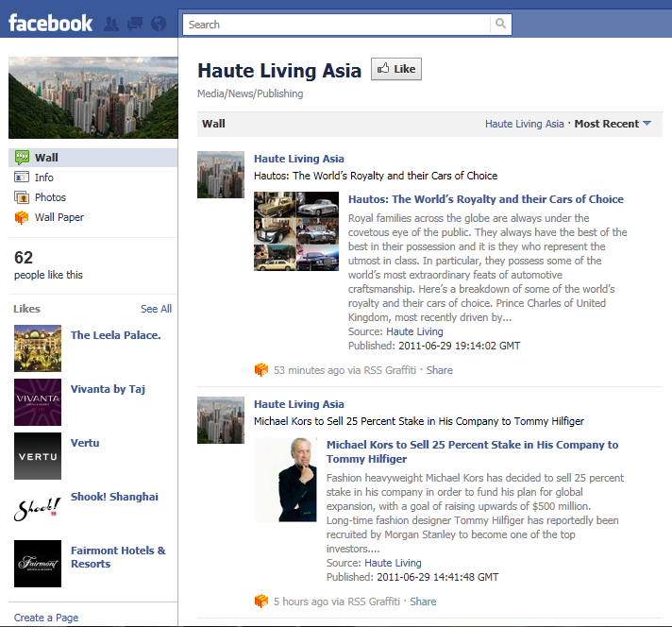This screenshot has height=627, width=672.
Task: Open the Info section in sidebar
Action: coord(44,178)
